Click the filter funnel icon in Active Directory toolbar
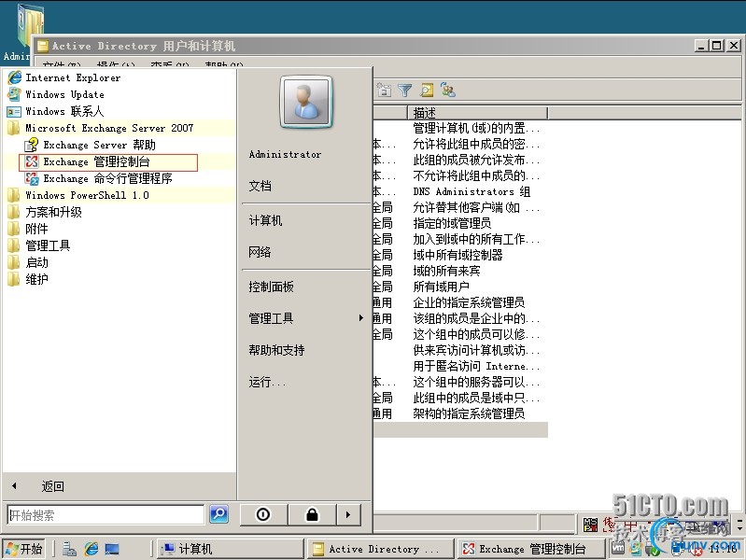This screenshot has width=746, height=560. (x=405, y=90)
